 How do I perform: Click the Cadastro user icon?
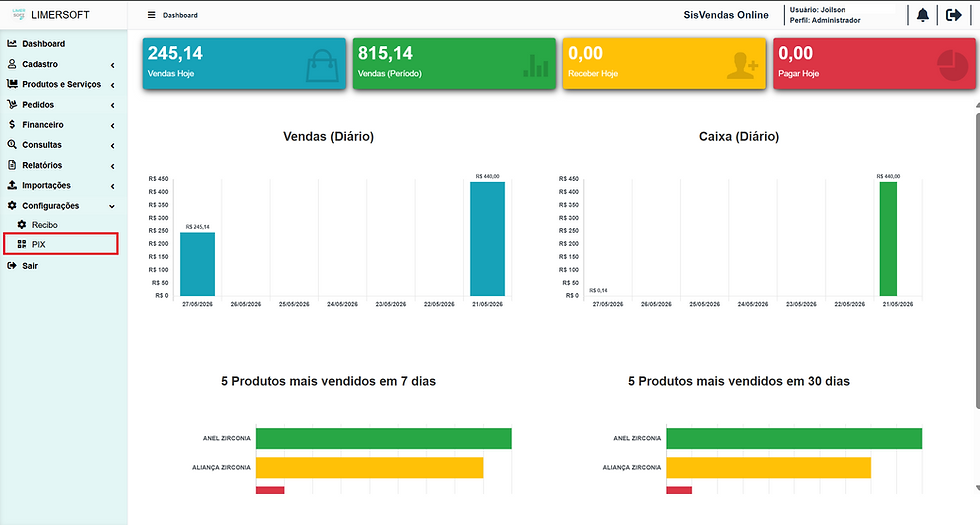point(12,64)
